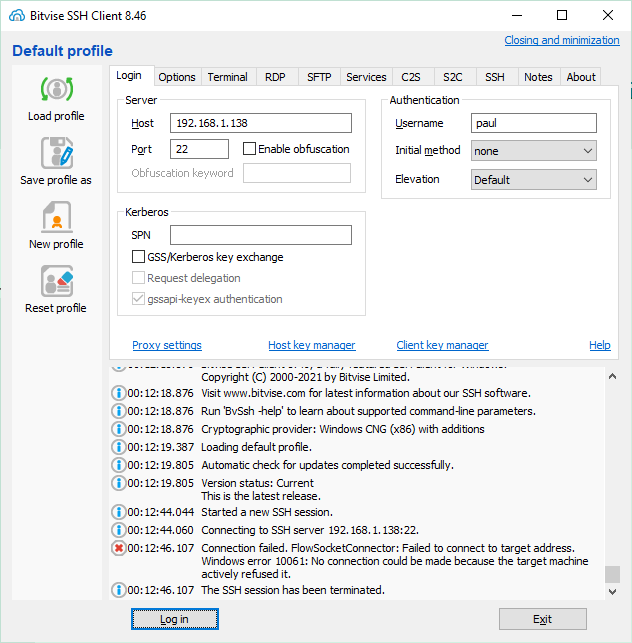Image resolution: width=632 pixels, height=643 pixels.
Task: Open the S2C tab
Action: click(453, 77)
